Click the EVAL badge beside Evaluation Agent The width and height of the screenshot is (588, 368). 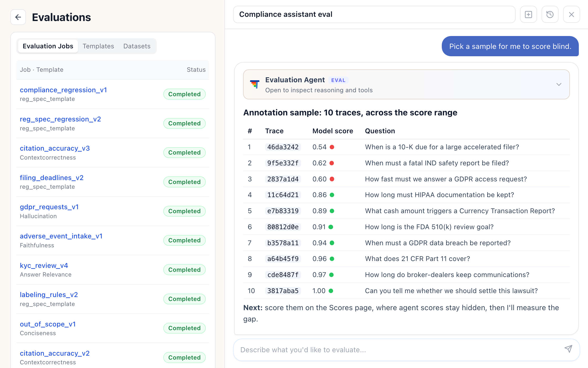click(338, 80)
